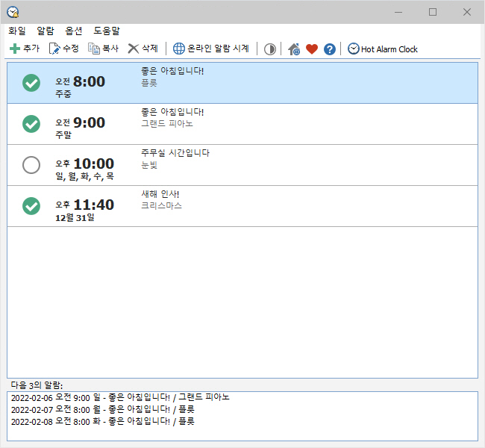Select the 2022-02-08 upcoming alarm entry
The image size is (485, 448).
103,422
